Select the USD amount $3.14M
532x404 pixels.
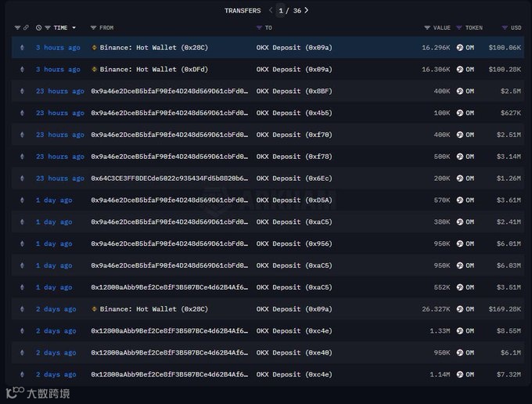[x=509, y=157]
